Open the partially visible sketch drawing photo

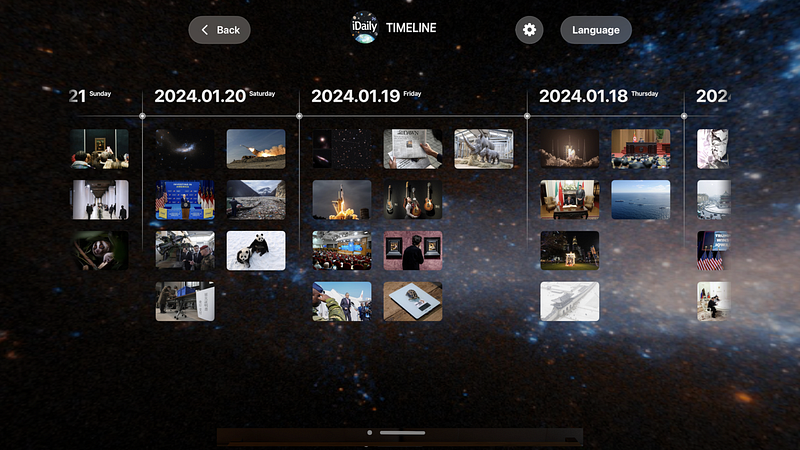click(713, 148)
